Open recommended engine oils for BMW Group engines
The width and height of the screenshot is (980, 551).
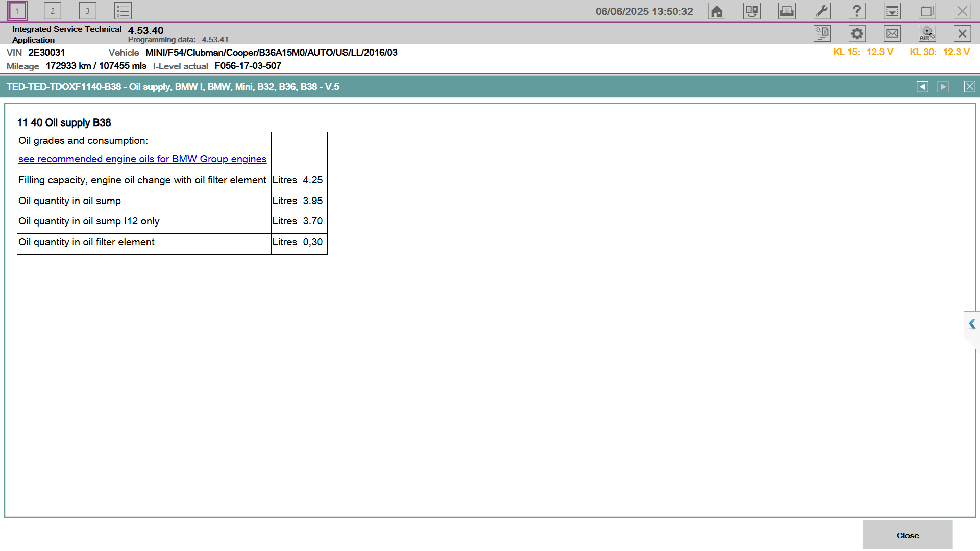coord(142,159)
